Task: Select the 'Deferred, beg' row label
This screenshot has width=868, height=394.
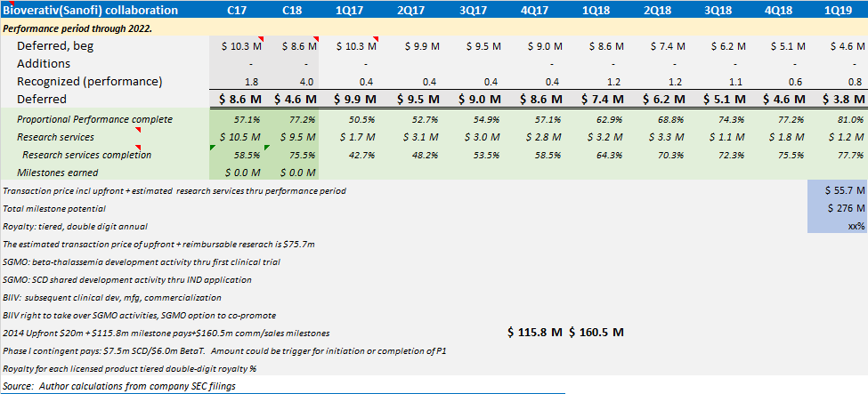Action: [x=55, y=46]
